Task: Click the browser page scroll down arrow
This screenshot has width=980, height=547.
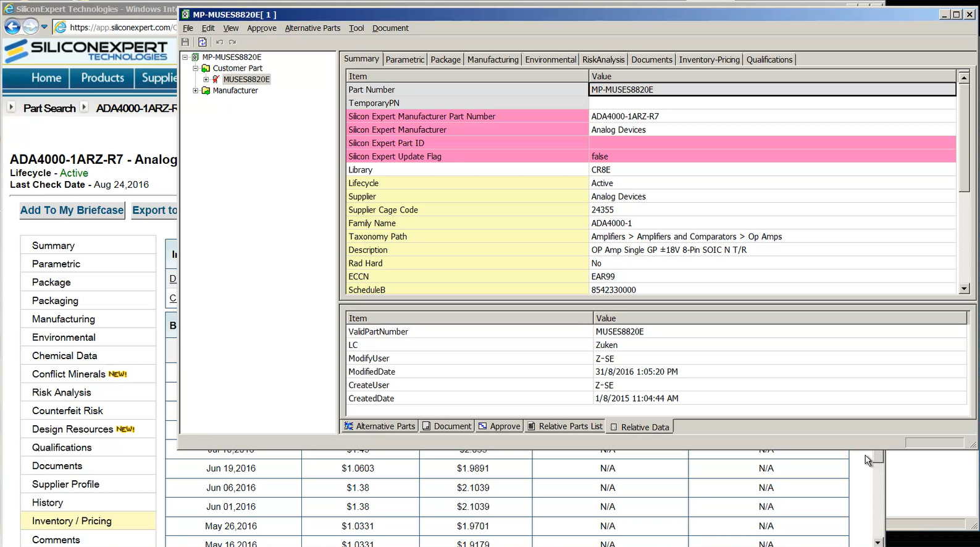Action: pyautogui.click(x=878, y=542)
